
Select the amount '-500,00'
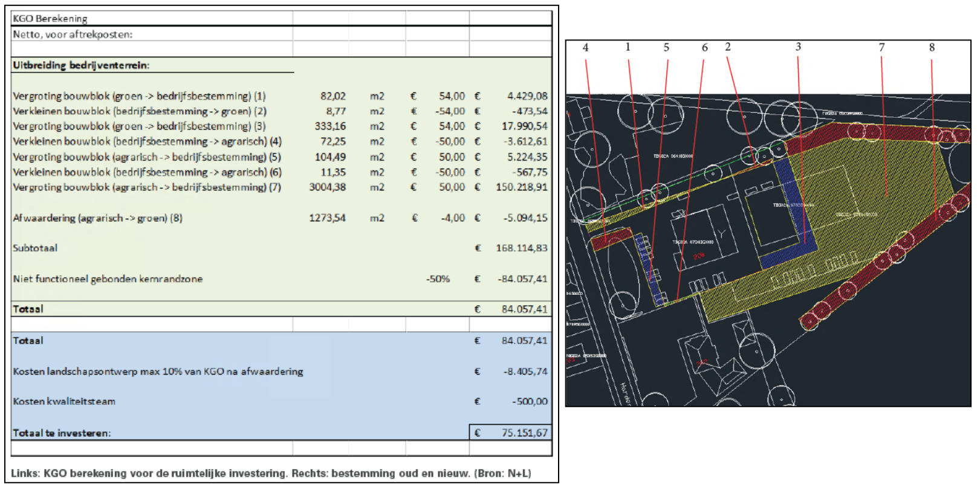(530, 402)
